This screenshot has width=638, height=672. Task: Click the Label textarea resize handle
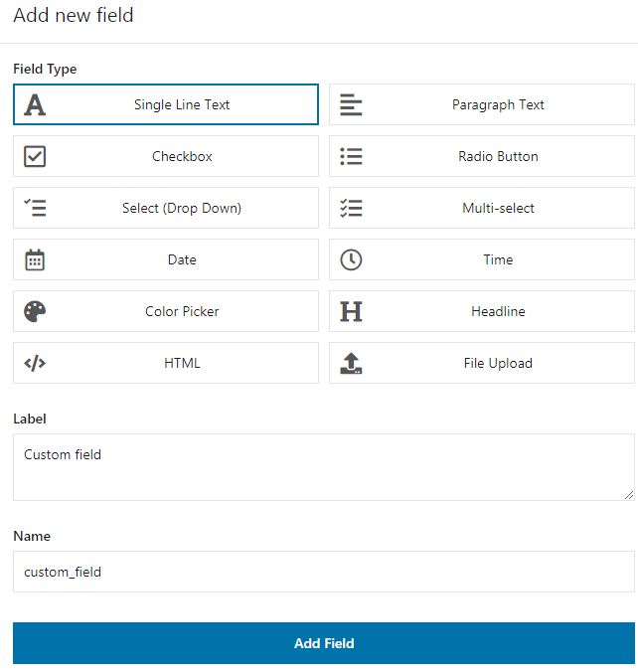coord(629,495)
